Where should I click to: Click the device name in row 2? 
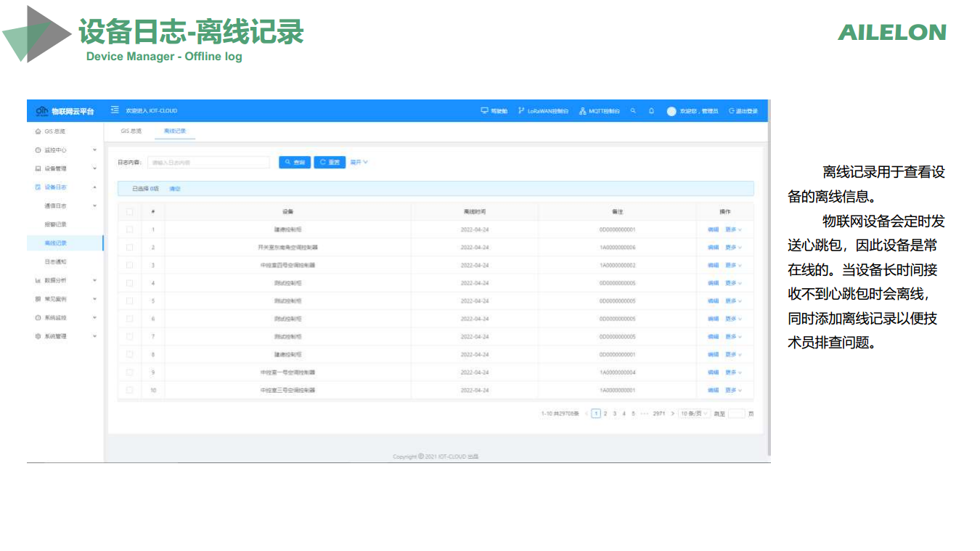(x=288, y=248)
